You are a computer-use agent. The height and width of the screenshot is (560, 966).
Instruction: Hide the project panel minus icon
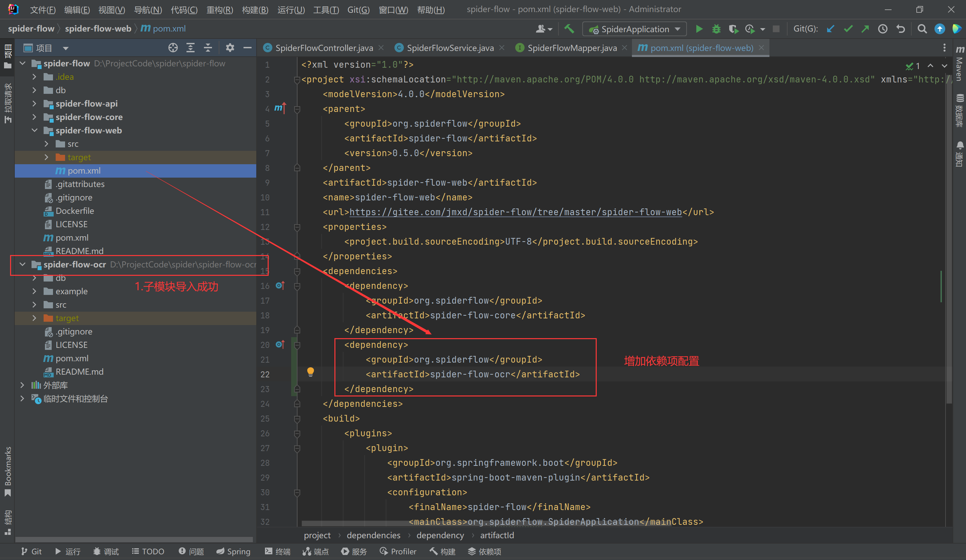[247, 48]
